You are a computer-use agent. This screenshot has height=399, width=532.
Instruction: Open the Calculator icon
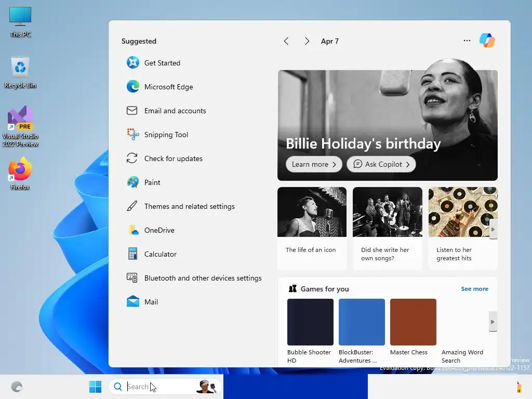pos(132,254)
